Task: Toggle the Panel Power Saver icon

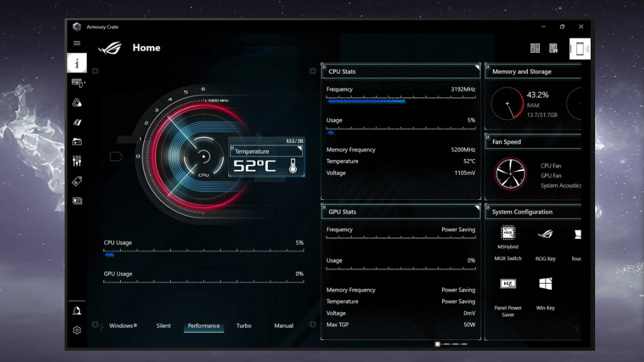Action: (x=508, y=284)
